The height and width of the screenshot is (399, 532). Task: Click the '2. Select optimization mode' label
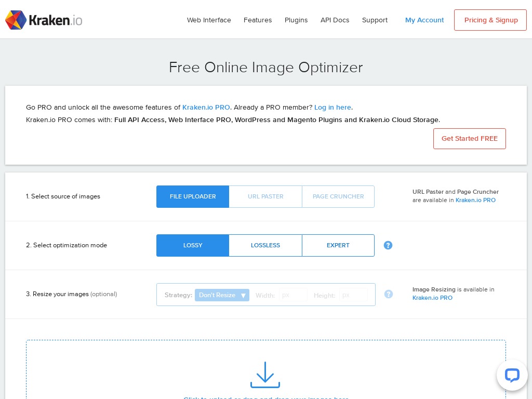(x=66, y=245)
